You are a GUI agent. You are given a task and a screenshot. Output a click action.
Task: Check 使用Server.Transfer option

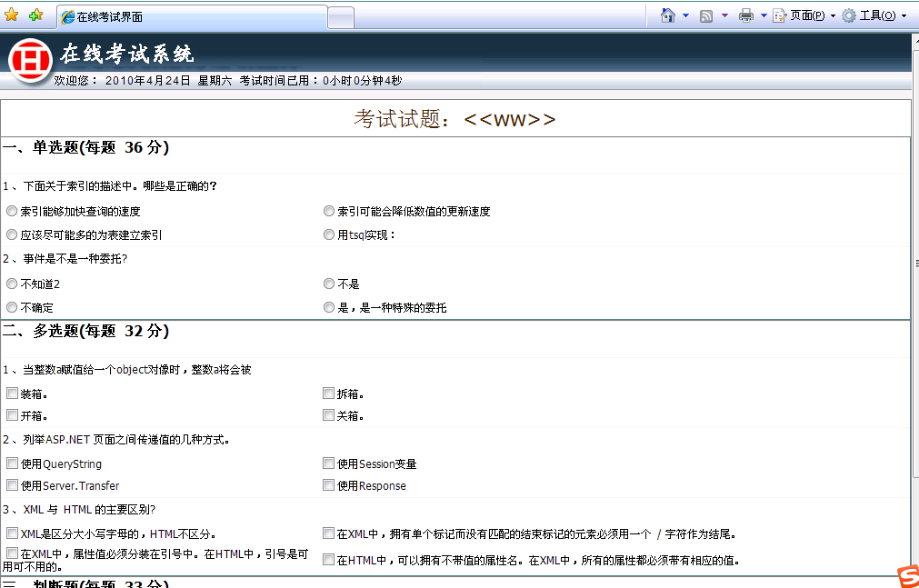13,484
